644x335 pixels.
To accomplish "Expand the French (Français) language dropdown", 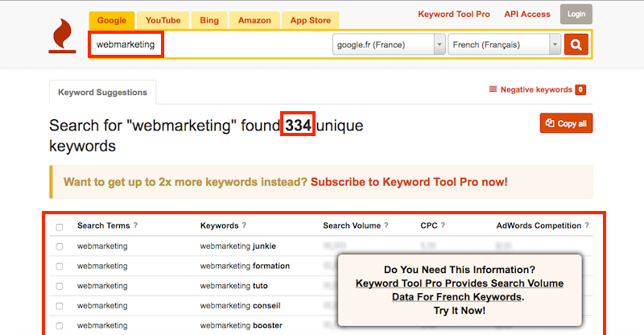I will [504, 44].
